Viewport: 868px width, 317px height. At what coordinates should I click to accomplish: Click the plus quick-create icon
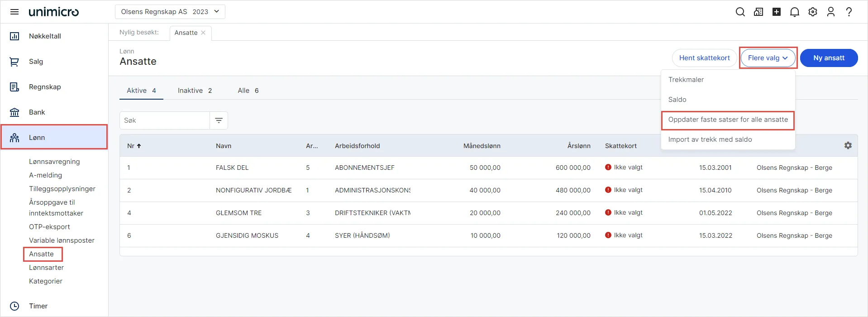[777, 12]
